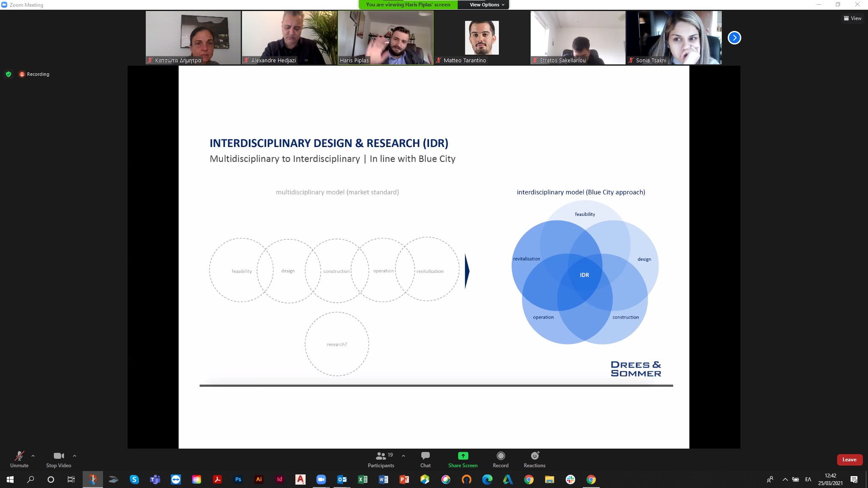
Task: Open the Participants panel
Action: 381,460
